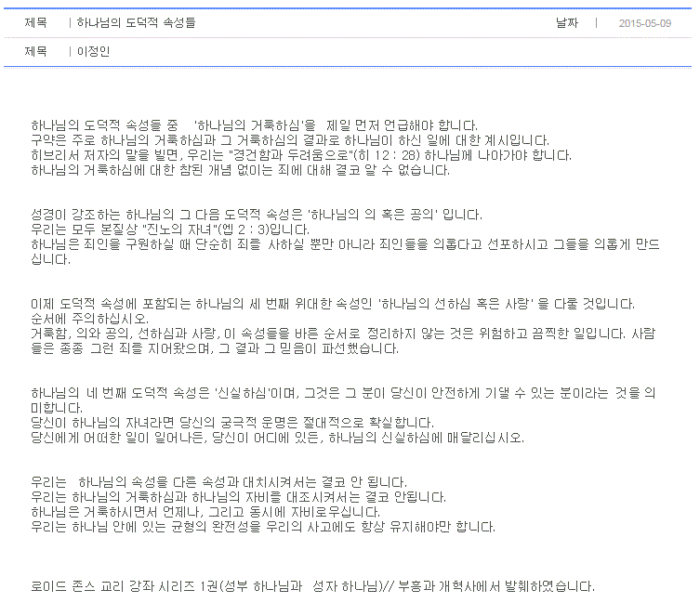Click line '하나님의 거룩하심에 대한 참된 개념'

pos(240,170)
